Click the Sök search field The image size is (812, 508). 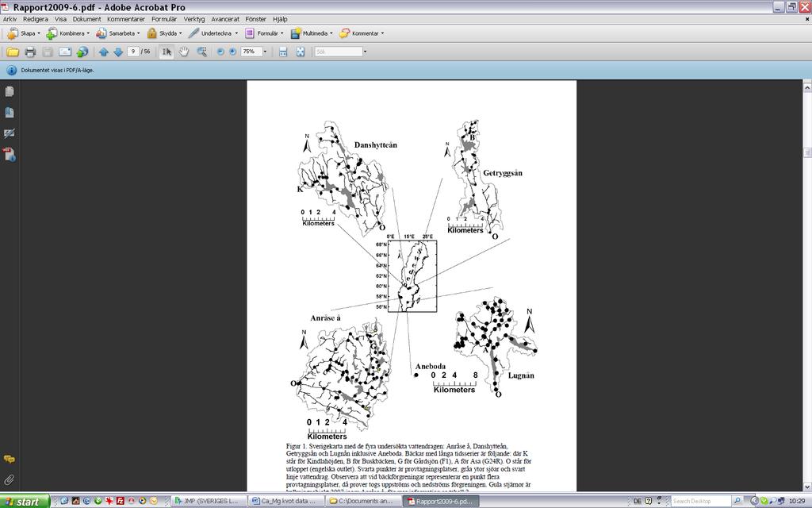tap(339, 52)
